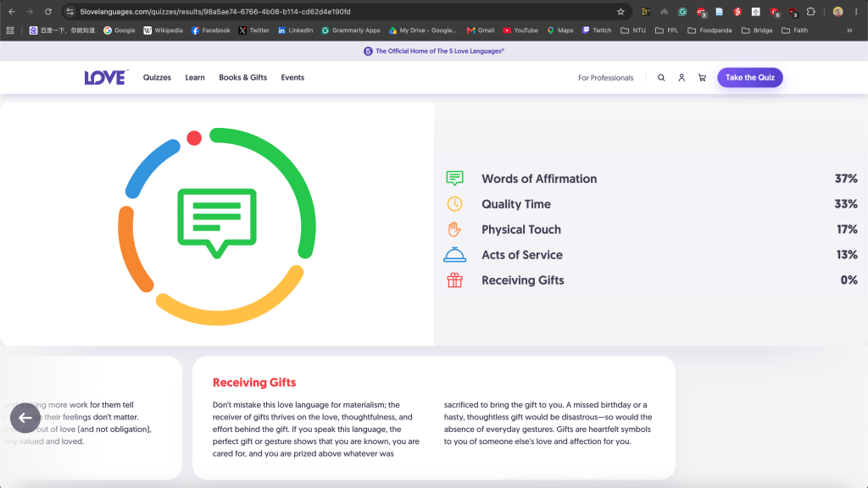Open the Gmail bookmark

point(480,30)
